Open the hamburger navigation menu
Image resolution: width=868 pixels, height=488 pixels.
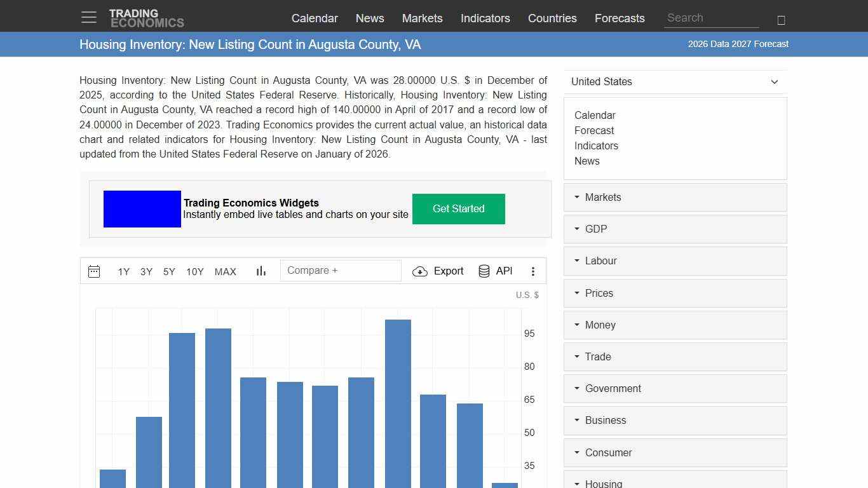[88, 17]
